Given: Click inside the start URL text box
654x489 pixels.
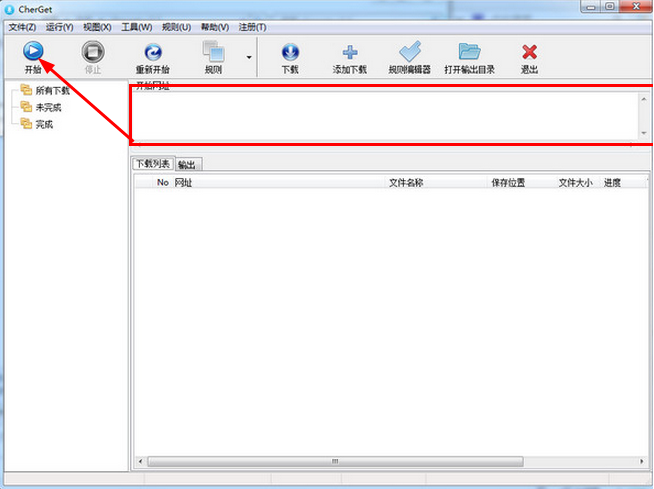Looking at the screenshot, I should click(x=386, y=116).
